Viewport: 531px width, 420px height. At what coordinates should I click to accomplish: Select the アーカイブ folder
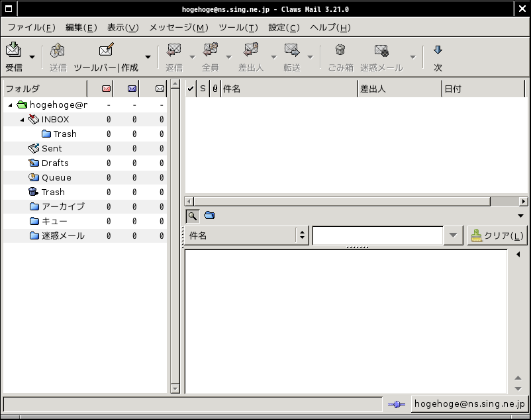pyautogui.click(x=85, y=206)
